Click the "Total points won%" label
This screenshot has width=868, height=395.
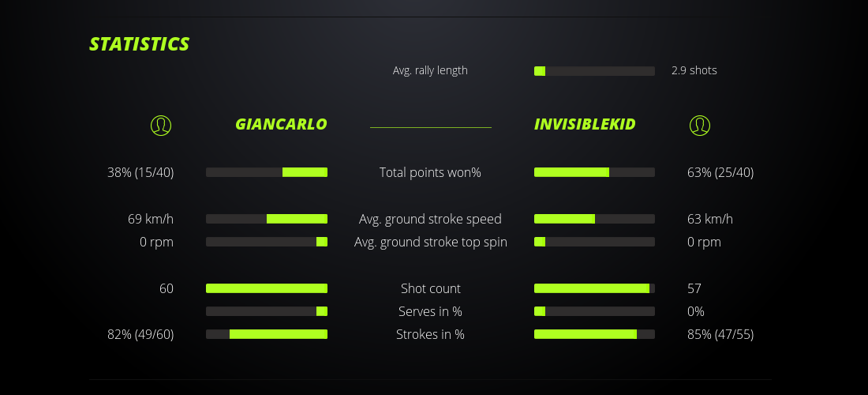pyautogui.click(x=430, y=172)
